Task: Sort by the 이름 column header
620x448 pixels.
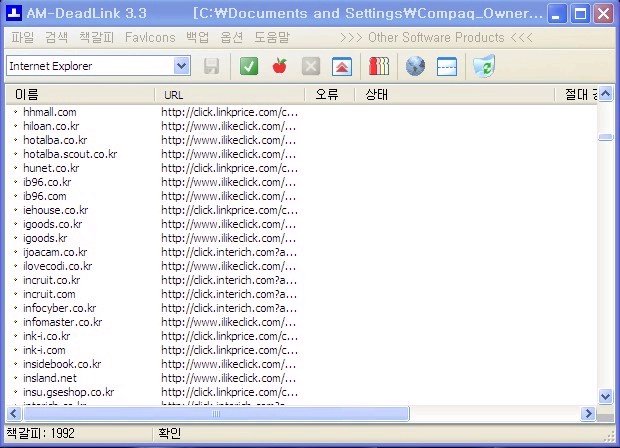Action: (80, 95)
